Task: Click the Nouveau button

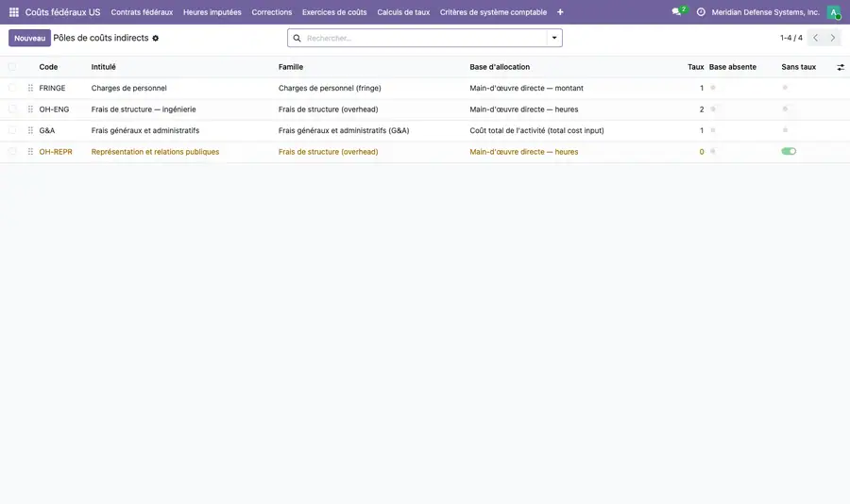Action: point(30,38)
